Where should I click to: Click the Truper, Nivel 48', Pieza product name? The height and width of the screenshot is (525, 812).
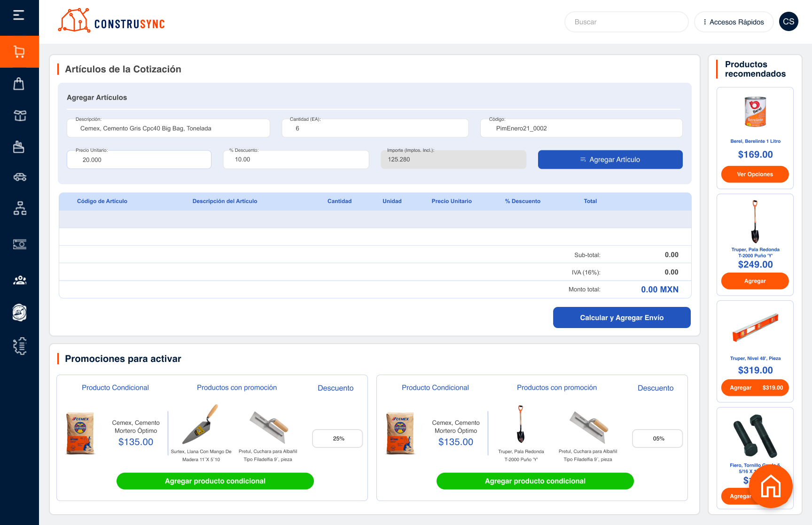(x=755, y=358)
